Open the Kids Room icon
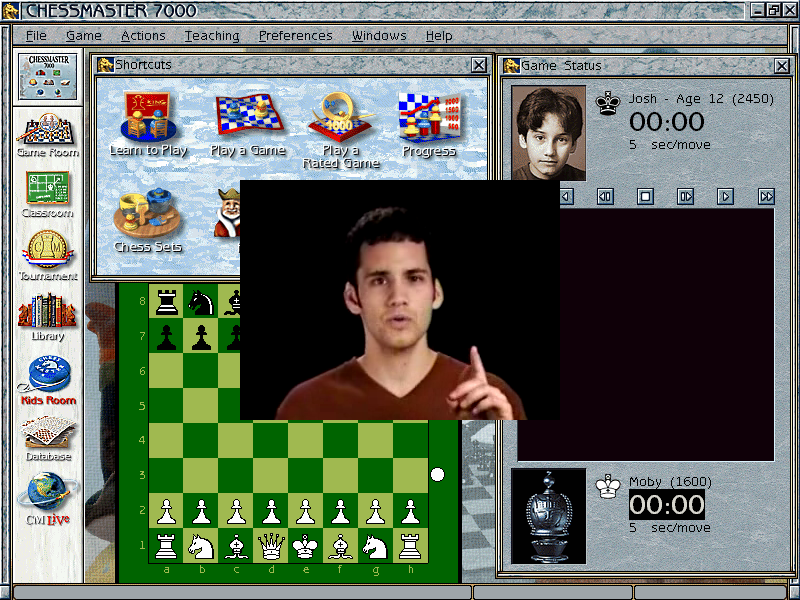Viewport: 800px width, 600px height. 47,381
